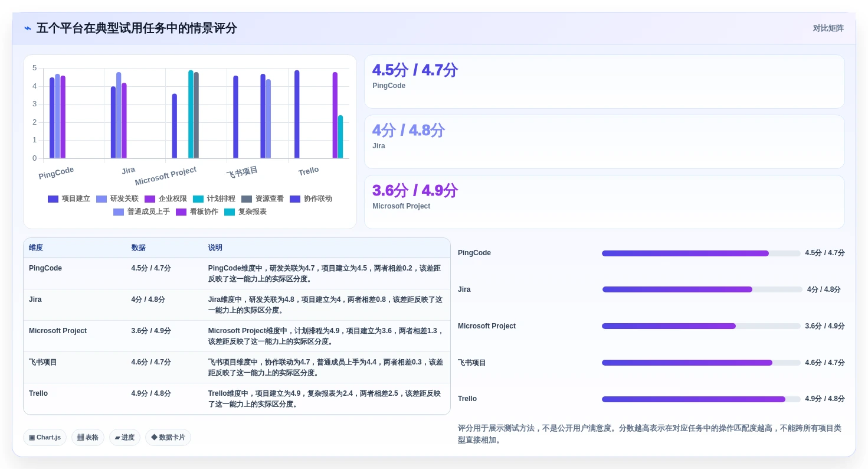The image size is (868, 469).
Task: Click the lightning icon beside the page title
Action: point(28,28)
